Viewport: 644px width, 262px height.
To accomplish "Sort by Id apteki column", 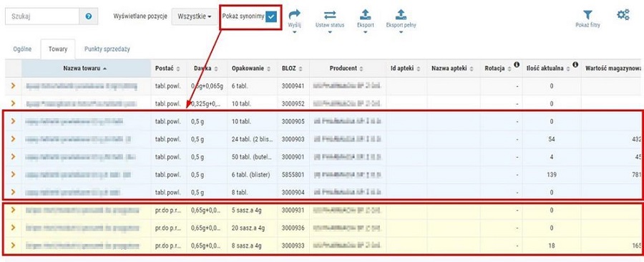I will 406,69.
